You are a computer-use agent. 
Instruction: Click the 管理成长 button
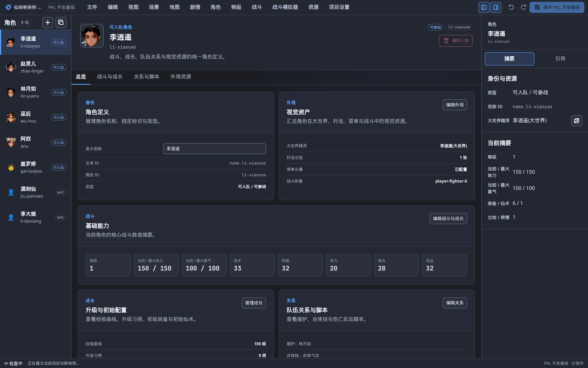[x=254, y=303]
